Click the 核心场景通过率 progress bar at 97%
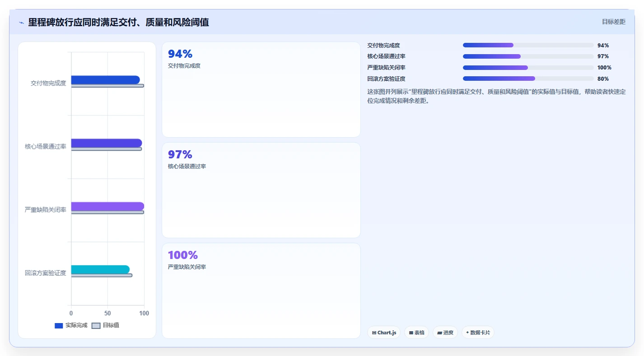 pyautogui.click(x=528, y=56)
